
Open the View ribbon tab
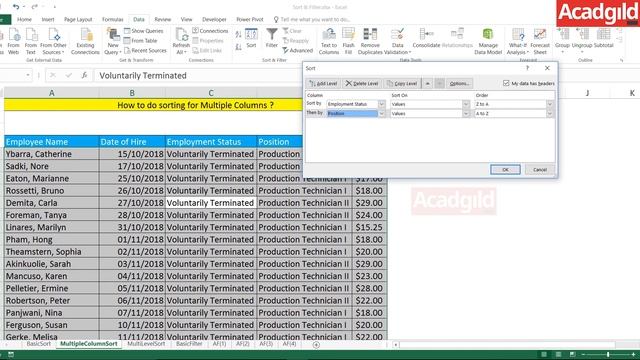187,20
